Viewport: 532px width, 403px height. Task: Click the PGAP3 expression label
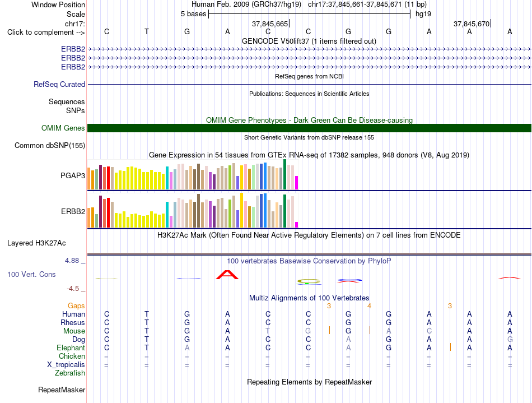click(73, 175)
